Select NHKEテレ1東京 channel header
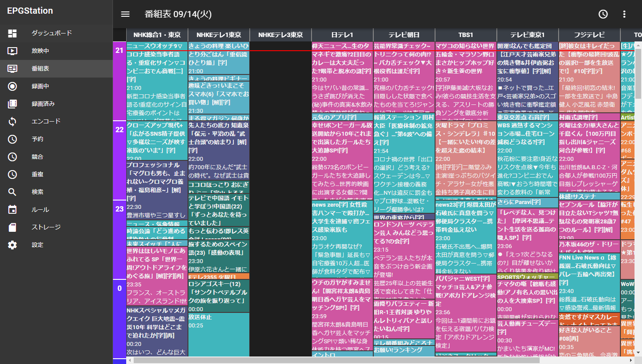Viewport: 642px width, 364px height. coord(219,35)
